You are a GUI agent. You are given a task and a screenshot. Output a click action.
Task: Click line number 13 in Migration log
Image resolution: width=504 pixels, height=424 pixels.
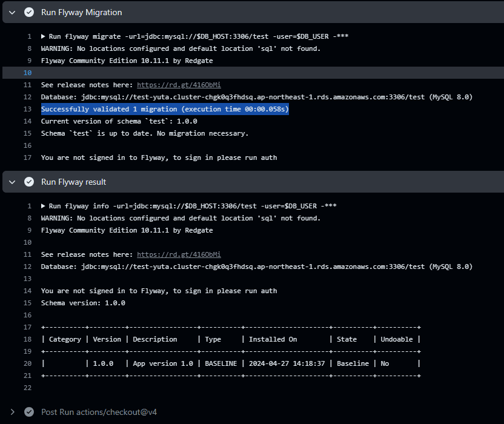[28, 109]
